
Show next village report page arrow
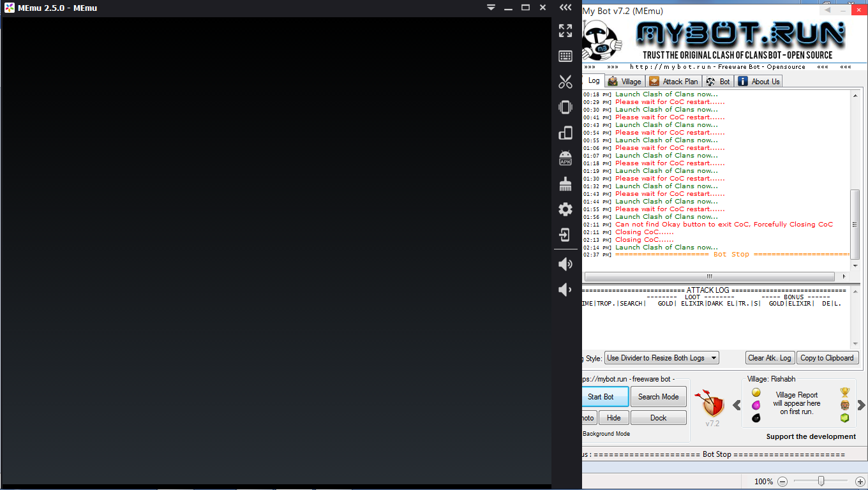click(861, 405)
